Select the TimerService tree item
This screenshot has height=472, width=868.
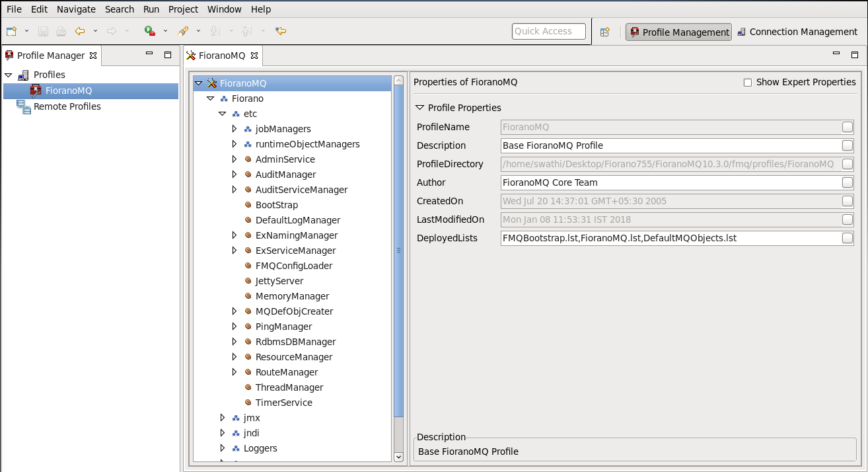284,403
